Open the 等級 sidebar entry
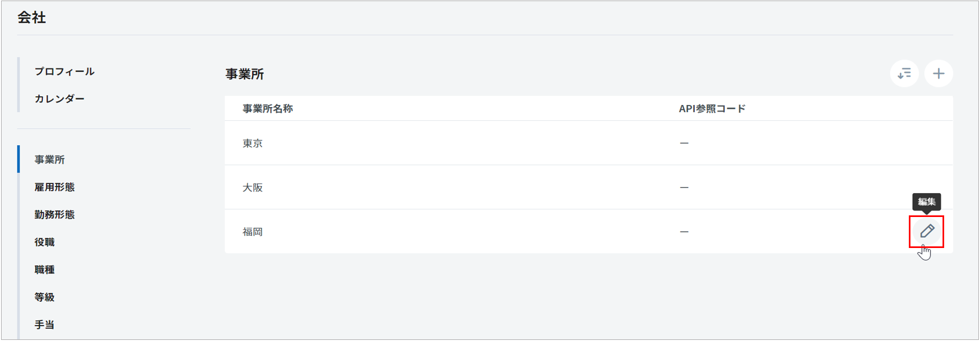Image resolution: width=980 pixels, height=341 pixels. [x=45, y=297]
